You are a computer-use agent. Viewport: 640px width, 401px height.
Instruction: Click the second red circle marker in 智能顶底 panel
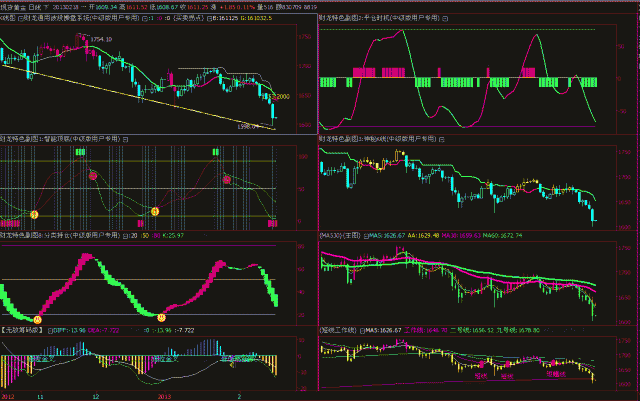227,180
